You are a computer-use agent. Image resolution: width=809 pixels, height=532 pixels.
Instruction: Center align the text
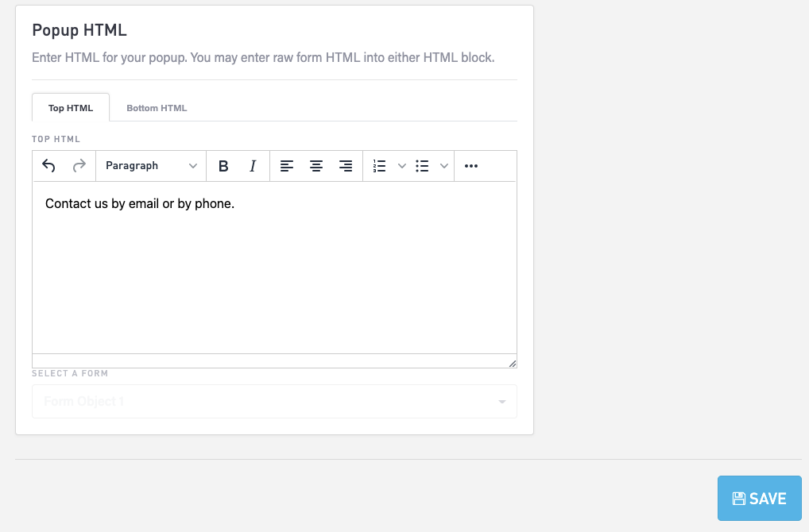(x=316, y=166)
